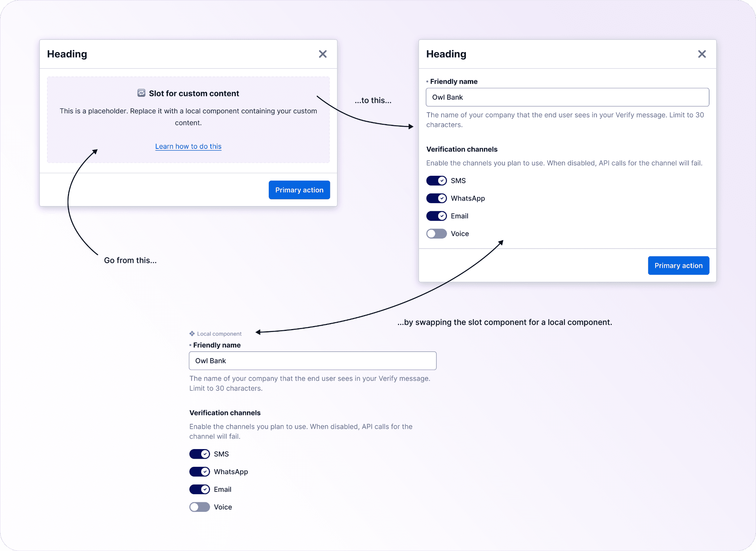Close the left Heading dialog
The height and width of the screenshot is (551, 756).
point(323,54)
